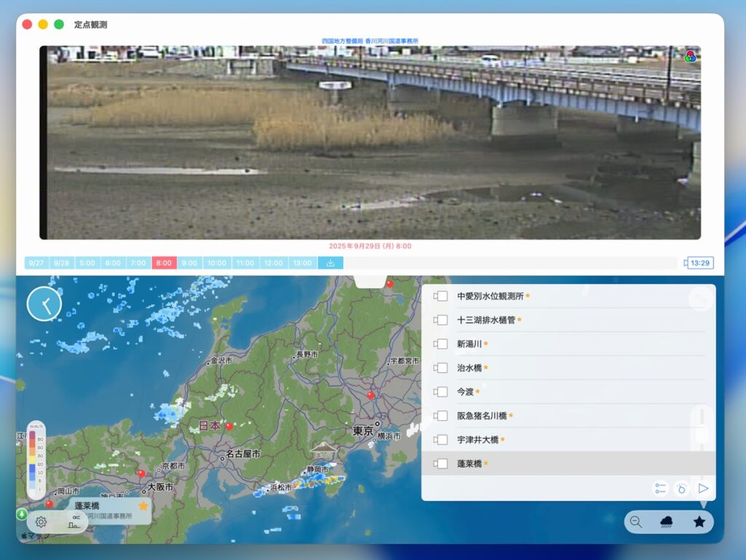Click the red map pin near 日本 label

click(229, 426)
